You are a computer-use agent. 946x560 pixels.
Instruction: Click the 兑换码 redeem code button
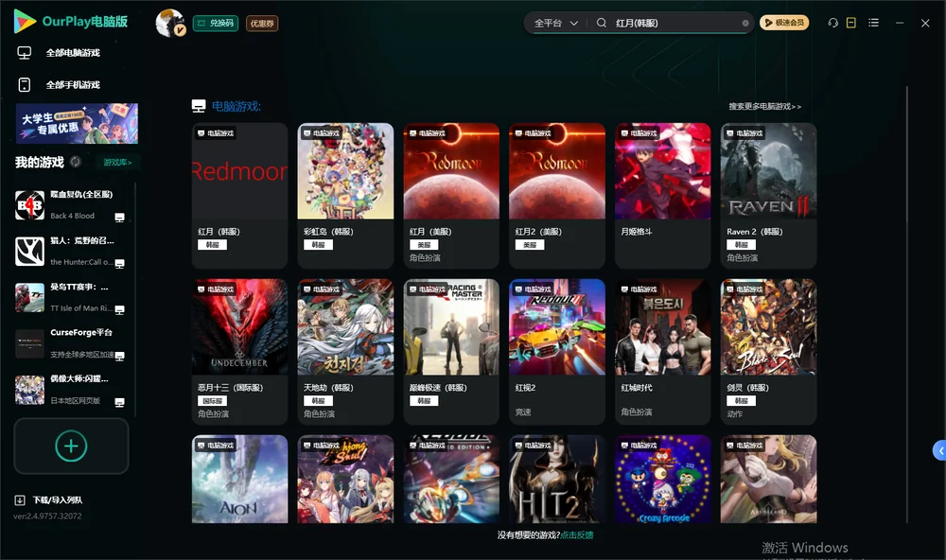click(x=216, y=24)
